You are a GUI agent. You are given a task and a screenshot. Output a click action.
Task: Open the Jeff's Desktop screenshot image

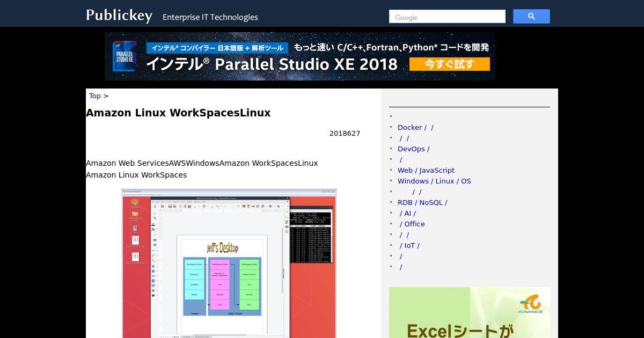[x=229, y=263]
